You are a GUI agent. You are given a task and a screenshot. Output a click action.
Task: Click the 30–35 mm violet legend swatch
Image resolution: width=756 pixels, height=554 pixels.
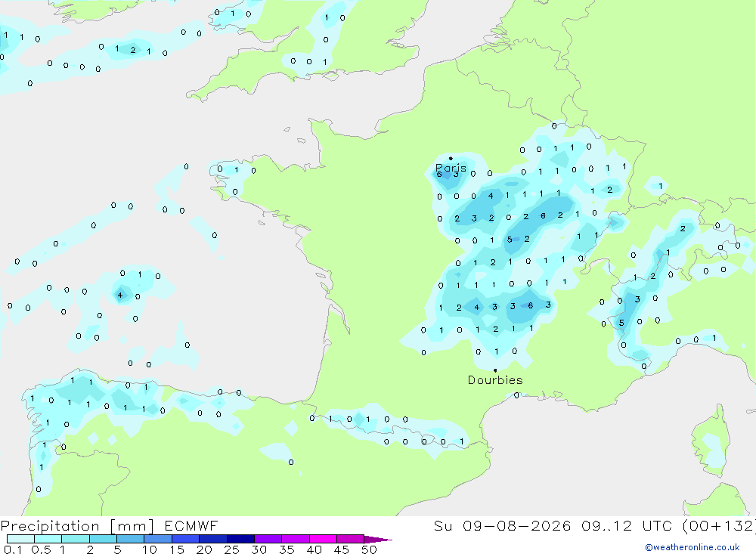click(268, 539)
